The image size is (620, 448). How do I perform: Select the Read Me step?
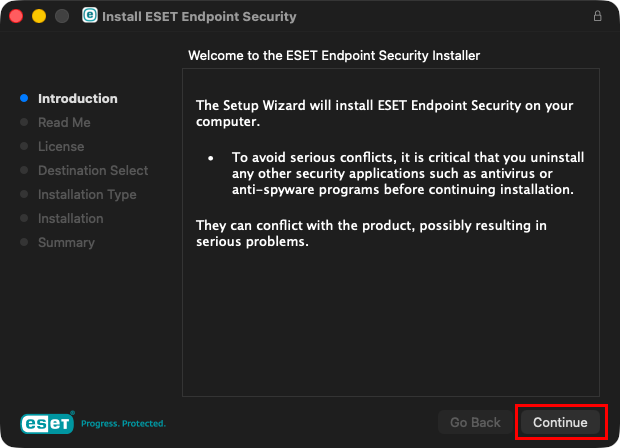tap(64, 122)
